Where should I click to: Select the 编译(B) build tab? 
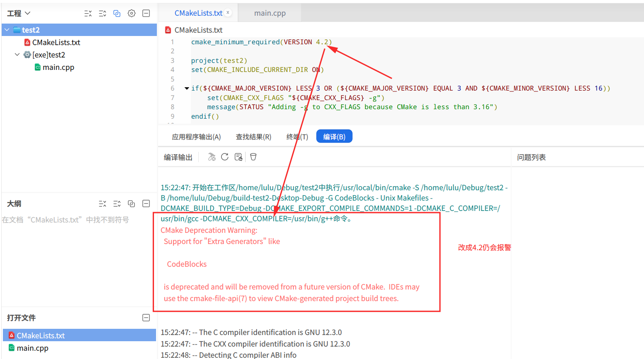[334, 136]
